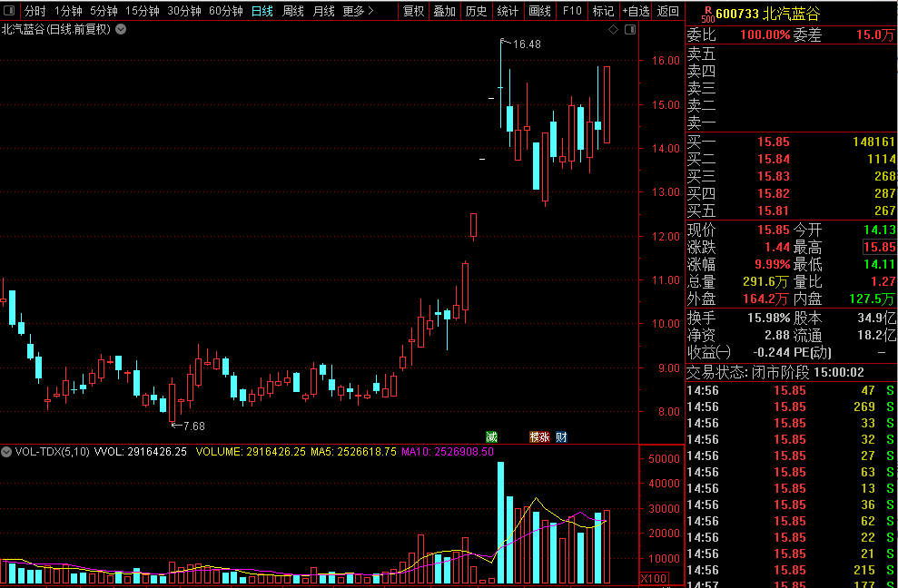Expand the 更多 periods menu

point(359,11)
